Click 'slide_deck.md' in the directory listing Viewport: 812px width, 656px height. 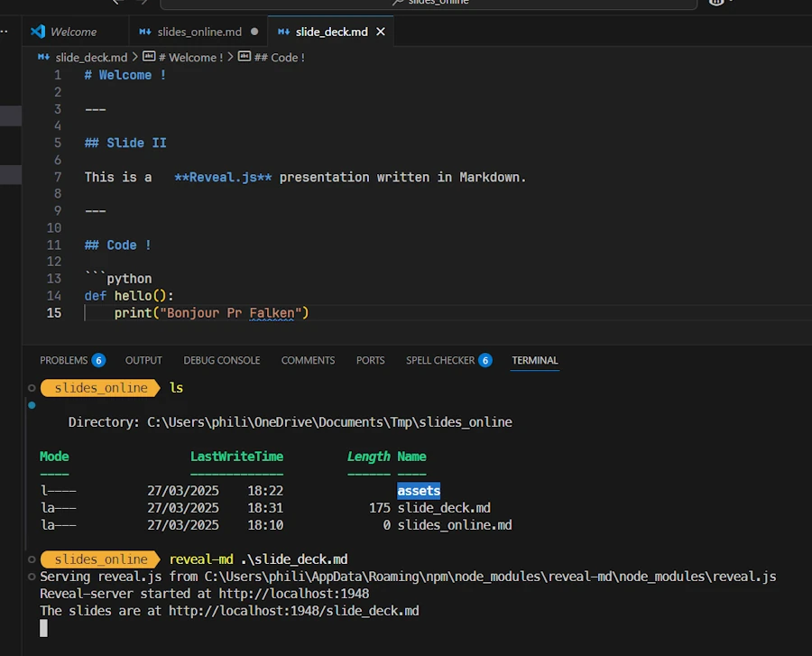(444, 508)
